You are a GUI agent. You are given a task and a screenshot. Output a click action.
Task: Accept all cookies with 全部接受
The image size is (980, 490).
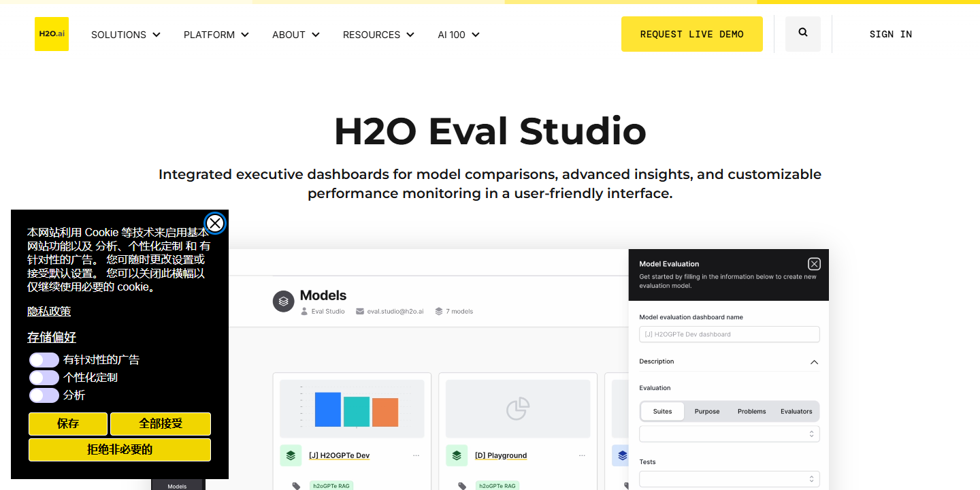coord(161,424)
